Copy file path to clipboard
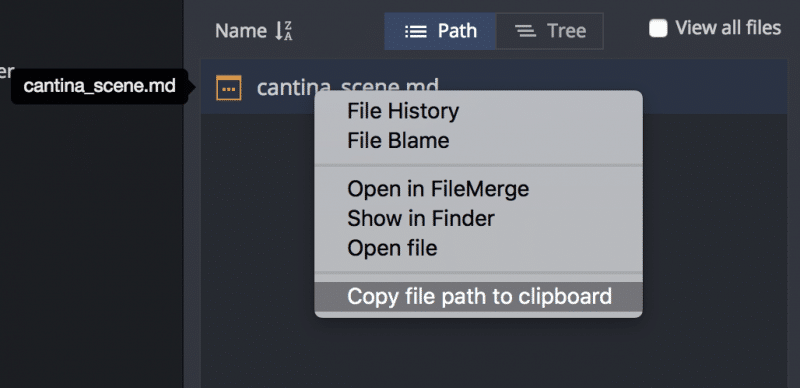 click(x=479, y=296)
